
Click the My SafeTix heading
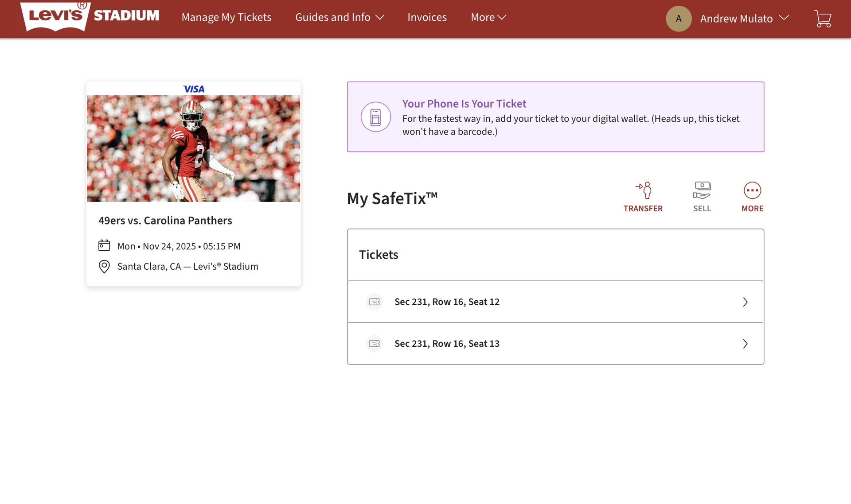[x=392, y=198]
